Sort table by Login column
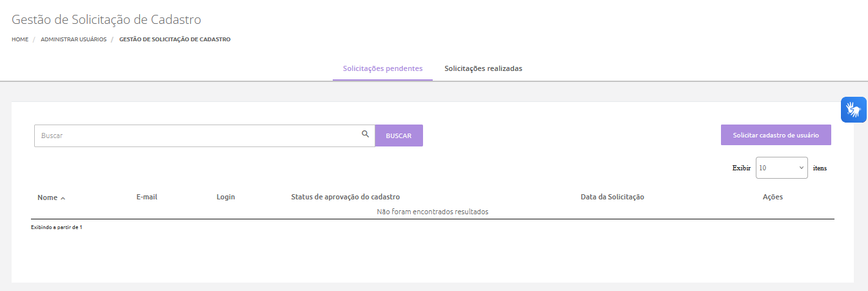The width and height of the screenshot is (868, 291). point(226,197)
